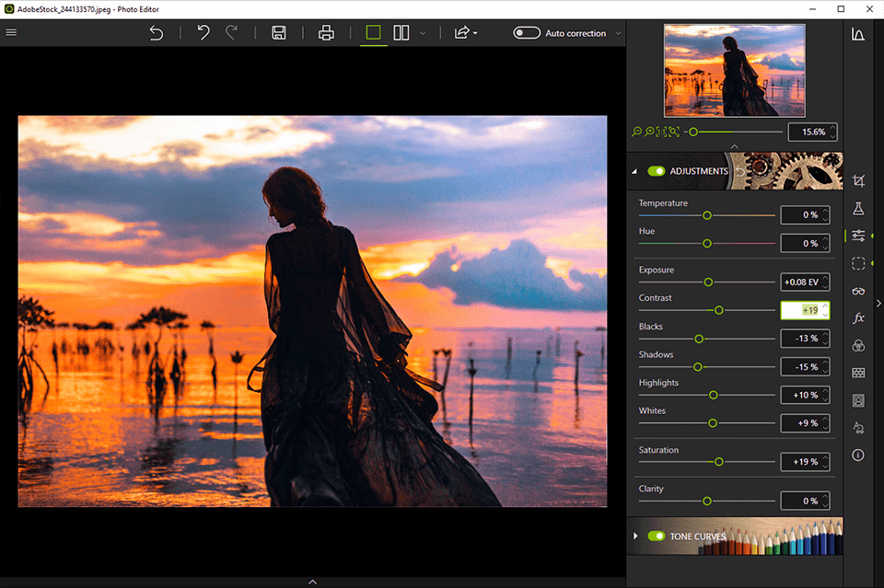
Task: Collapse the ADJUSTMENTS section
Action: pyautogui.click(x=634, y=171)
